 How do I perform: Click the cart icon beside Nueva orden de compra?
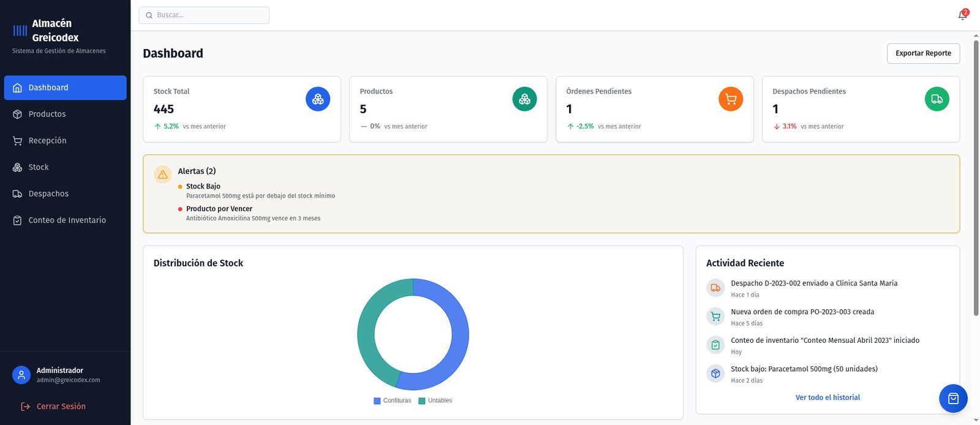pyautogui.click(x=715, y=317)
